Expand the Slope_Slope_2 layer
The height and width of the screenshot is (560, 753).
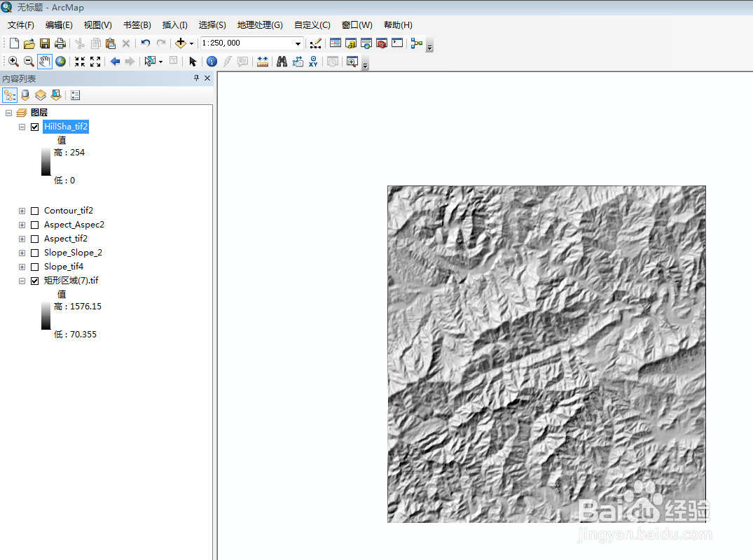(22, 253)
